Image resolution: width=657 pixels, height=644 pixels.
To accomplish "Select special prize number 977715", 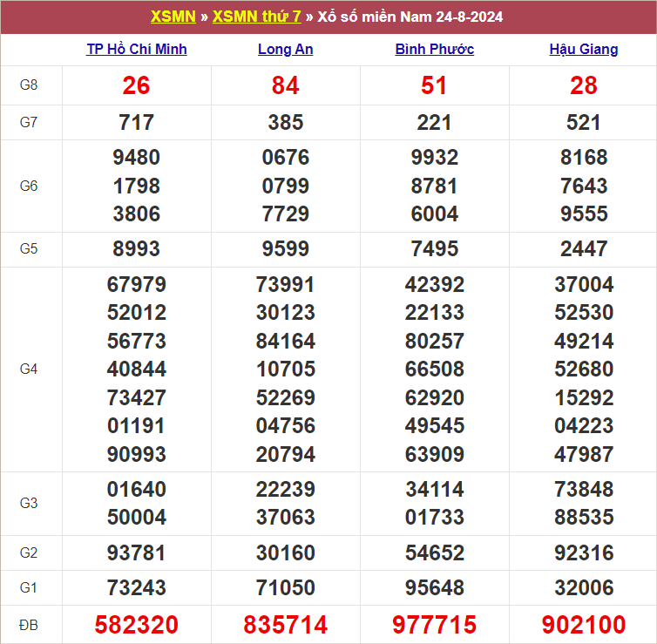I will tap(435, 625).
